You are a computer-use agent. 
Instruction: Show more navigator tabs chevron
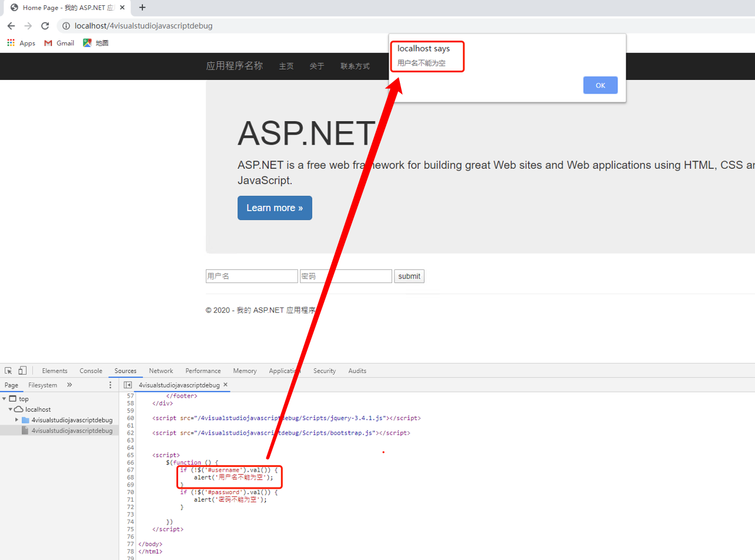[x=69, y=385]
